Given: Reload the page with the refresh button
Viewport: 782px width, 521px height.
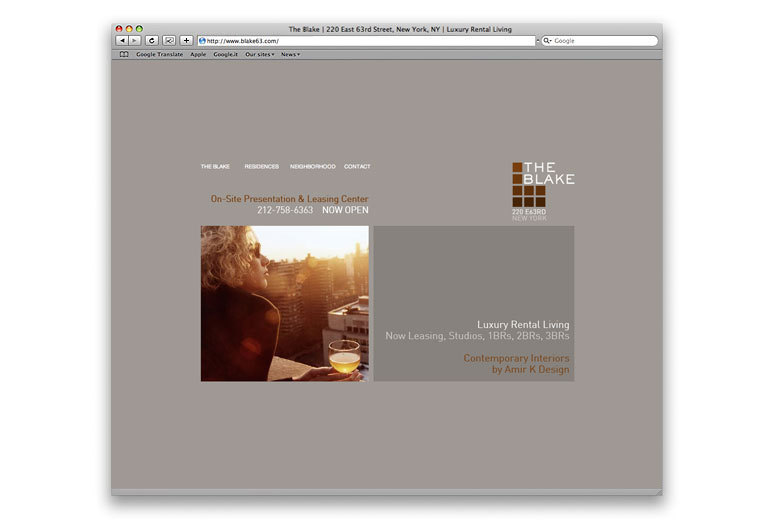Looking at the screenshot, I should pos(152,40).
